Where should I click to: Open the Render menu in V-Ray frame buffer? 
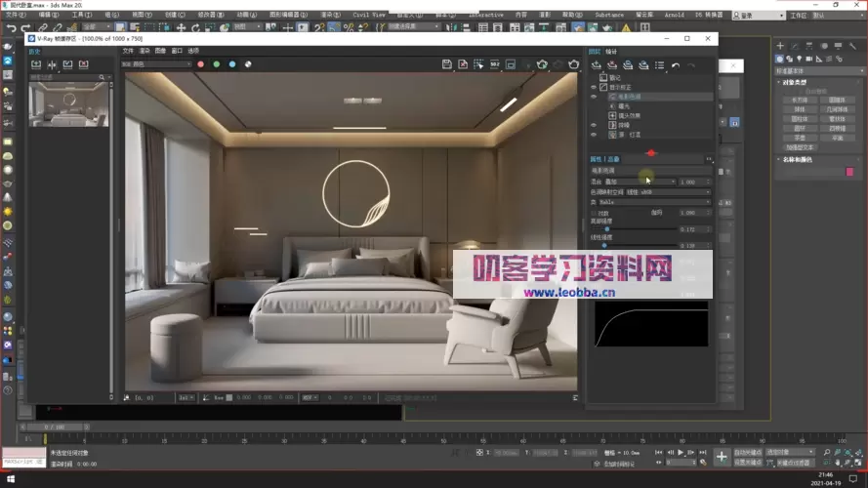144,51
